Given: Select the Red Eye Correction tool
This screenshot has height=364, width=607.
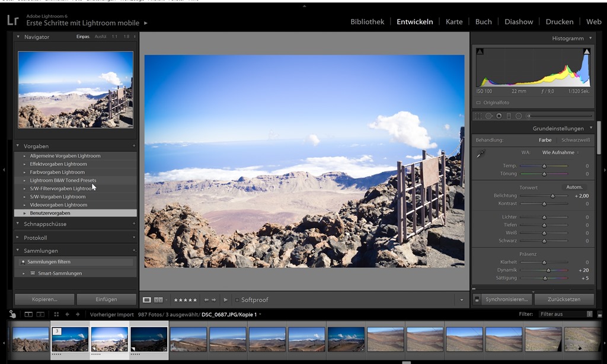Looking at the screenshot, I should click(499, 116).
